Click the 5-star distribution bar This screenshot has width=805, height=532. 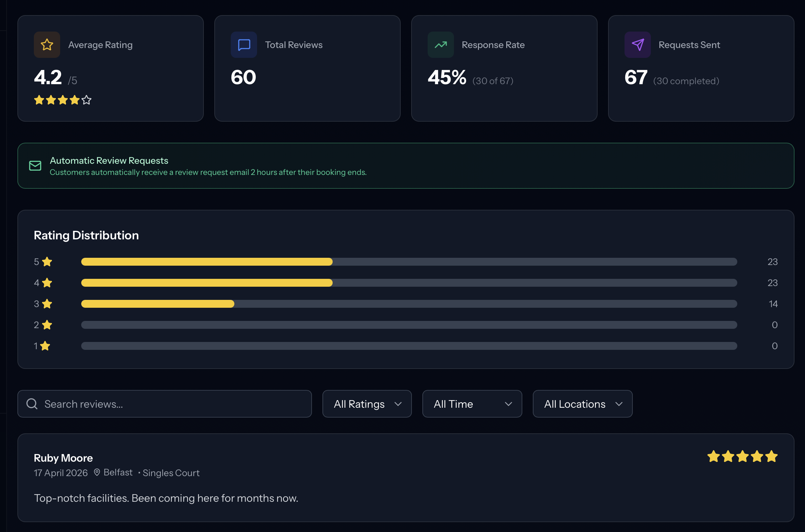tap(409, 262)
